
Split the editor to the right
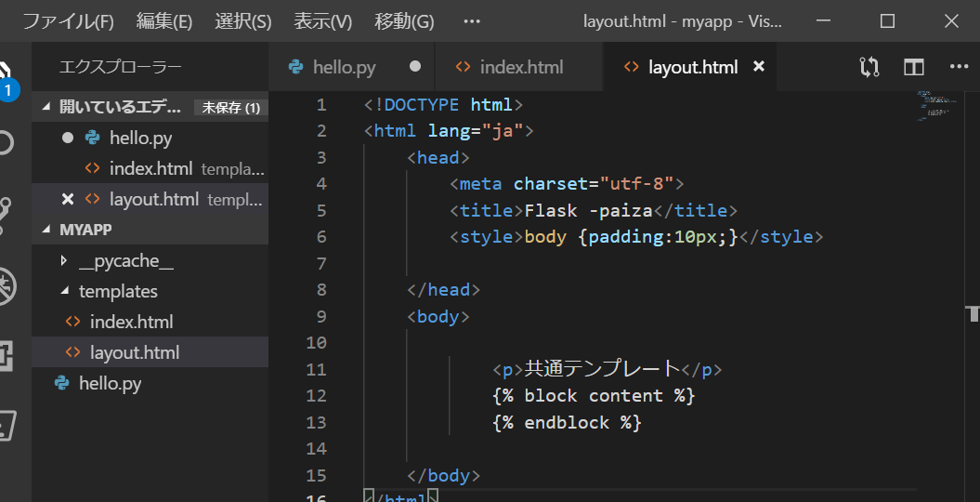point(914,67)
